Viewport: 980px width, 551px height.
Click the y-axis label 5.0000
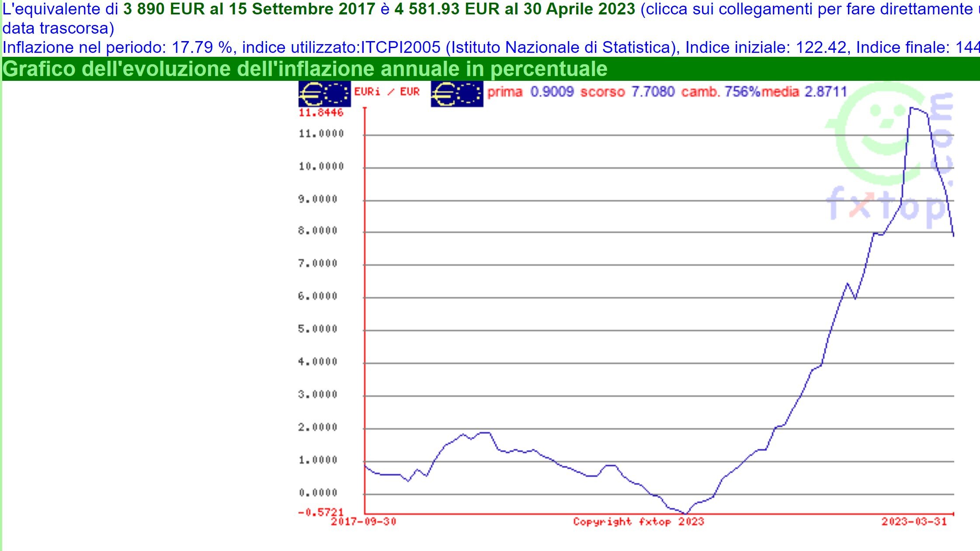click(318, 329)
